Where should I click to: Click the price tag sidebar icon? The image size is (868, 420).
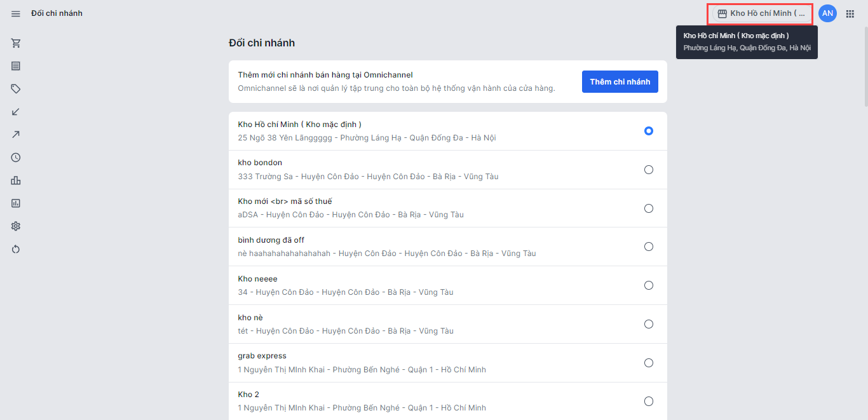click(x=16, y=89)
